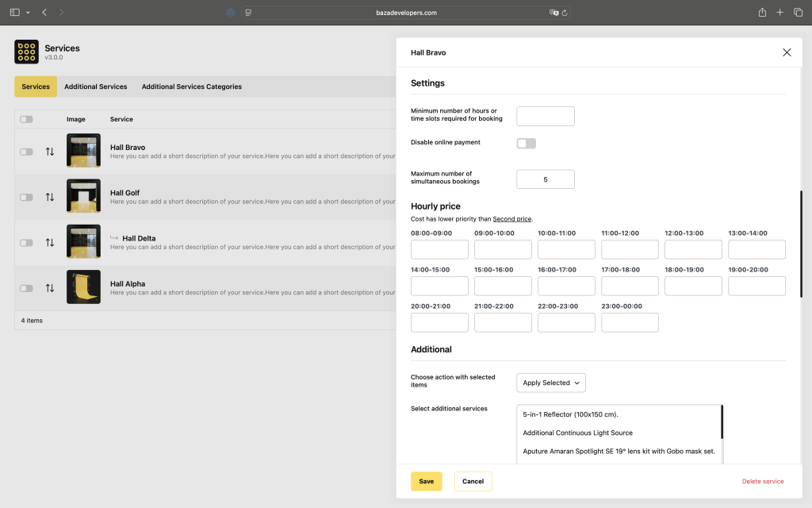Click the reorder arrows for Hall Delta

tap(50, 243)
